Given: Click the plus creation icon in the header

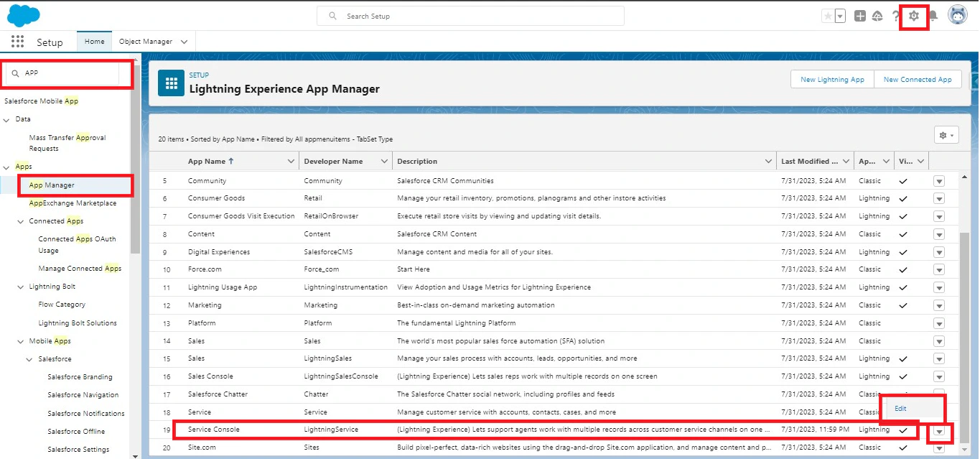Looking at the screenshot, I should point(859,15).
